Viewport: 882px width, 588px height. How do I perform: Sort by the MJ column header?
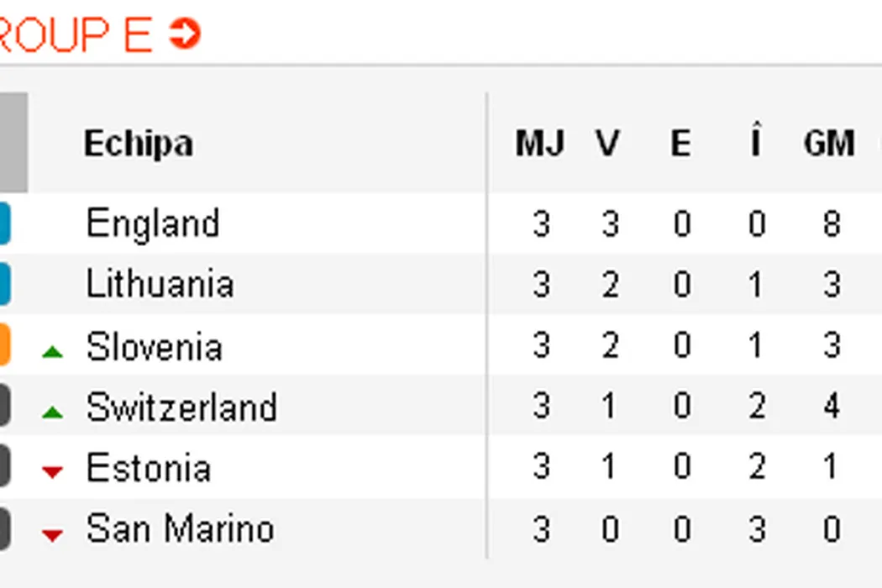[x=539, y=144]
